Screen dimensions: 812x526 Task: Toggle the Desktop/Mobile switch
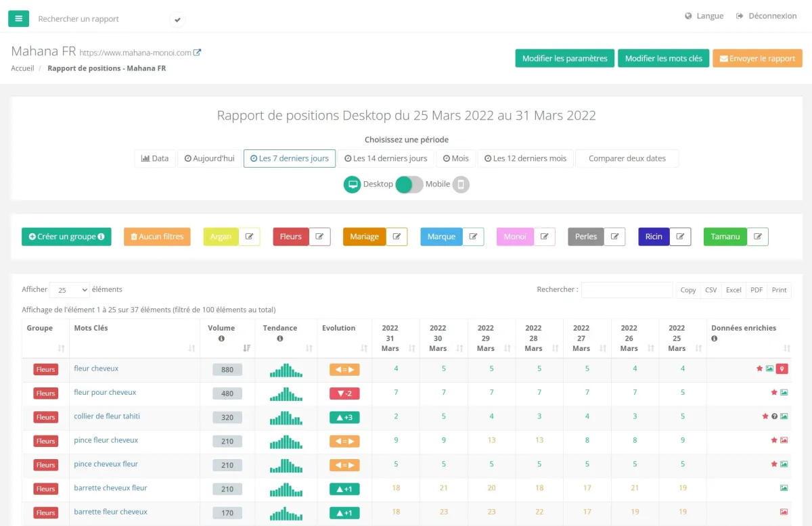(x=409, y=184)
